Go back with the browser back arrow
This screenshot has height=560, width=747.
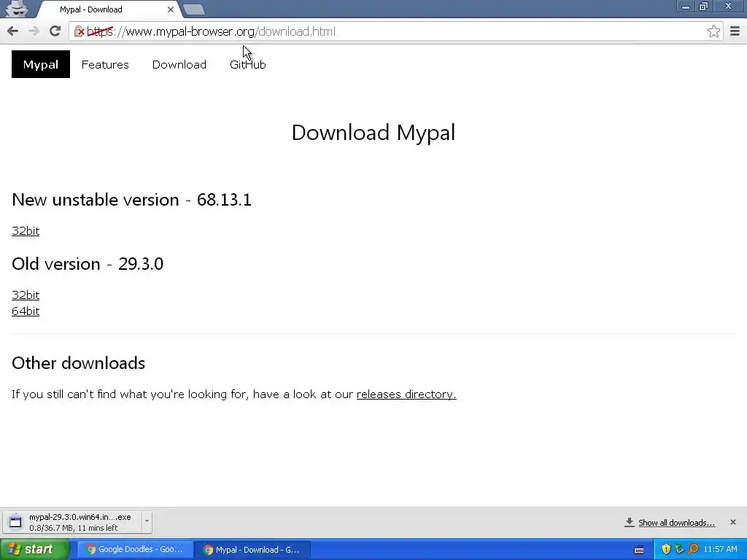(13, 31)
